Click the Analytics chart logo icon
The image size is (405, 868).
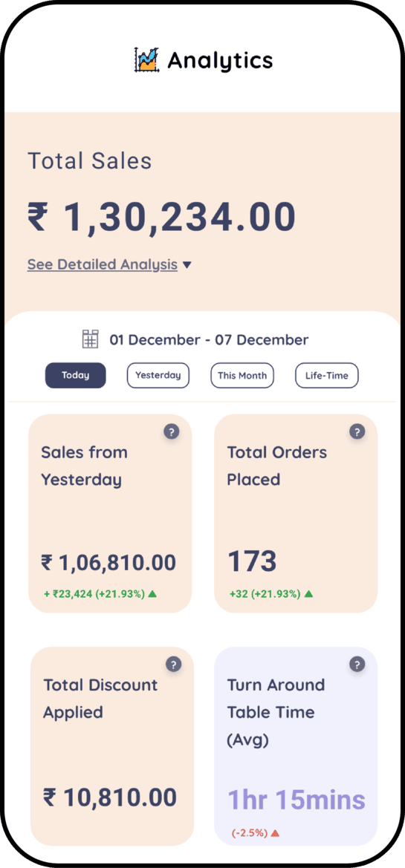click(147, 60)
